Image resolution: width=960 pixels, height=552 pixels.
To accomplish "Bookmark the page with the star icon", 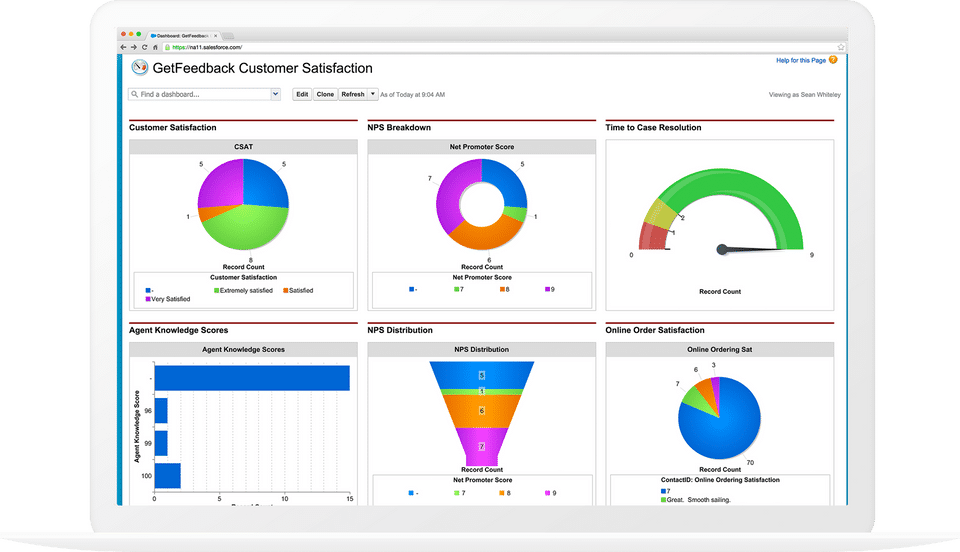I will point(841,47).
